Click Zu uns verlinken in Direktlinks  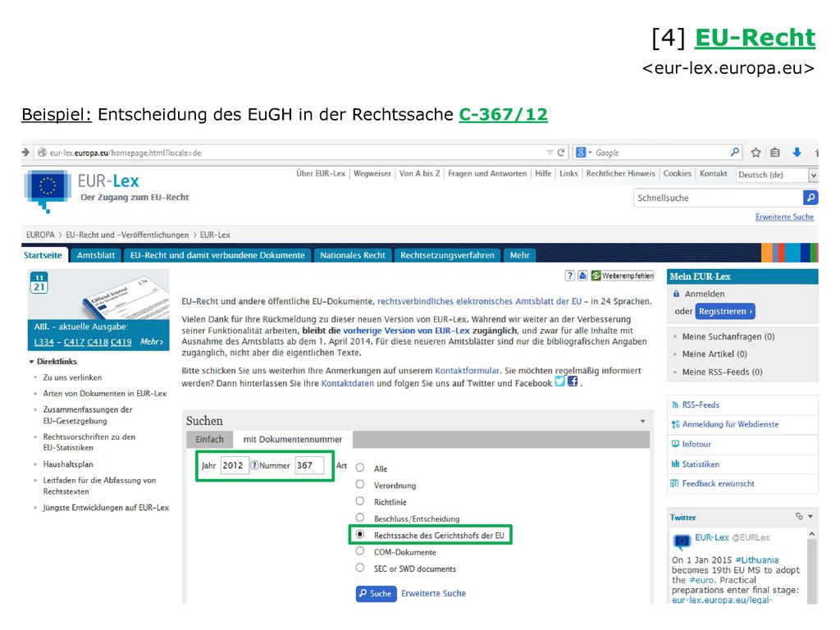click(x=72, y=377)
